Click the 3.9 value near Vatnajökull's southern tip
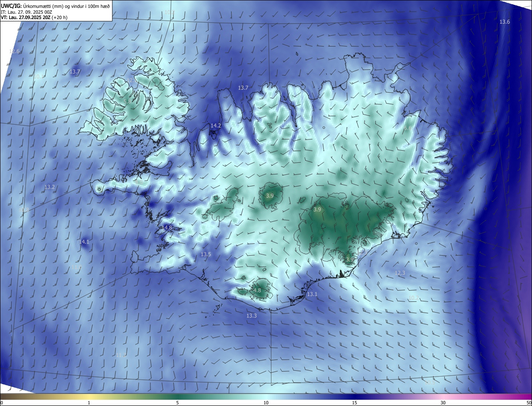The width and height of the screenshot is (532, 406). (x=350, y=260)
